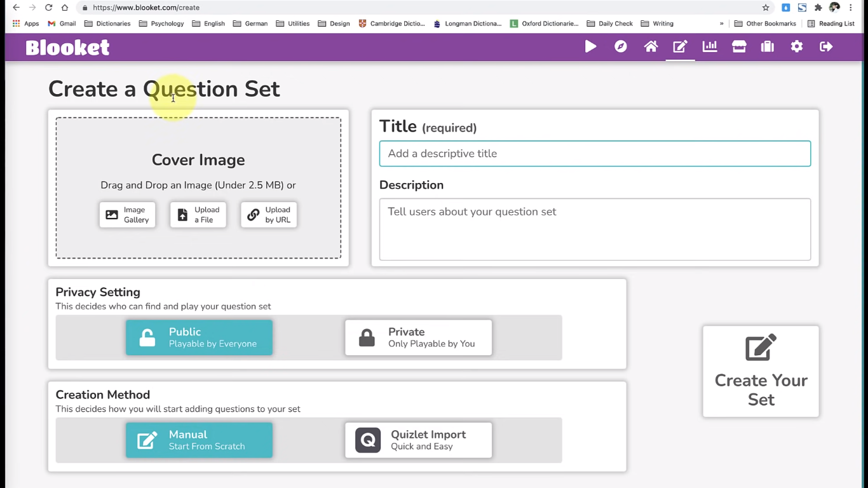Reload the page with the refresh icon

(48, 8)
